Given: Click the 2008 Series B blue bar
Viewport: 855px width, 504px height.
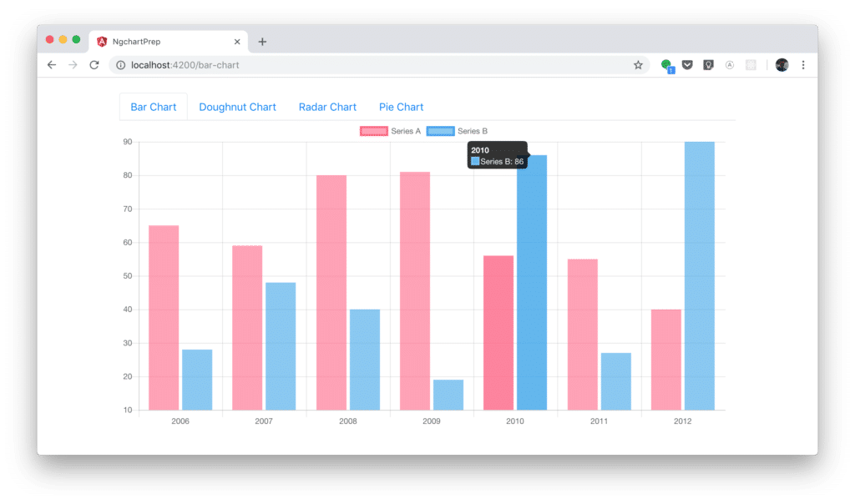Looking at the screenshot, I should (365, 360).
